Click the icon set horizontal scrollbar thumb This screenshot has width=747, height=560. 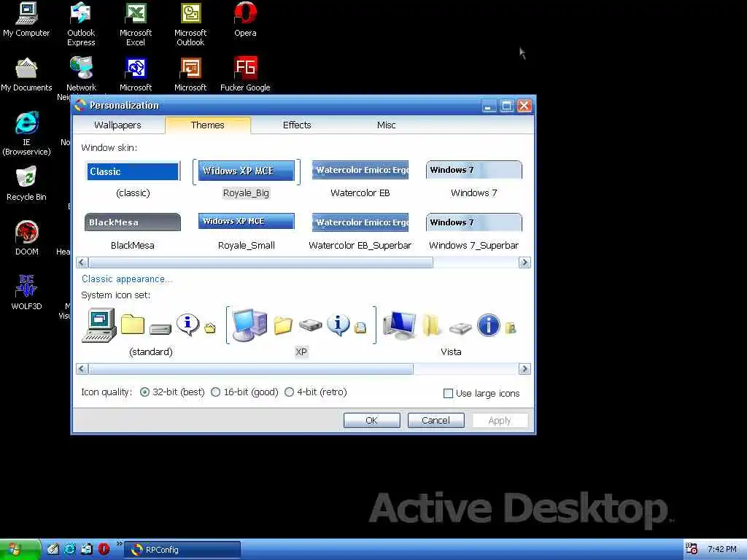click(x=251, y=369)
